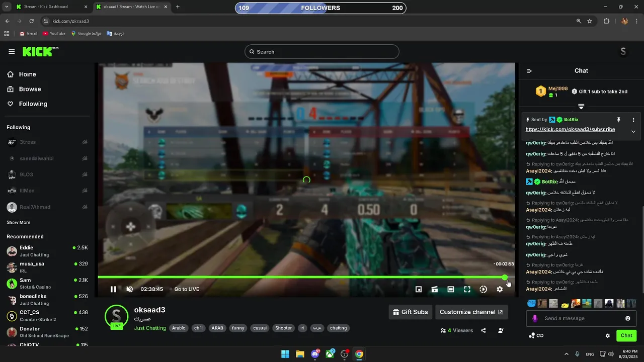
Task: Jump to live with Go to LIVE
Action: [x=187, y=289]
